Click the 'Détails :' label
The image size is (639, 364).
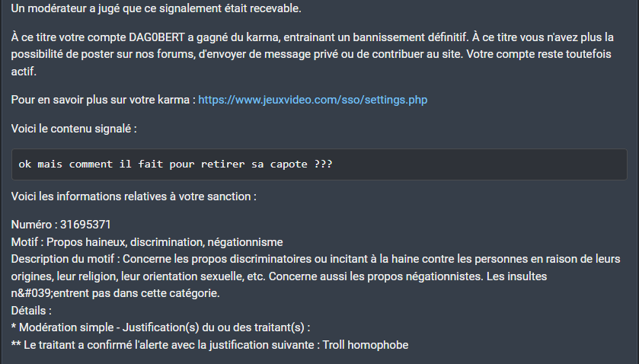click(x=32, y=311)
